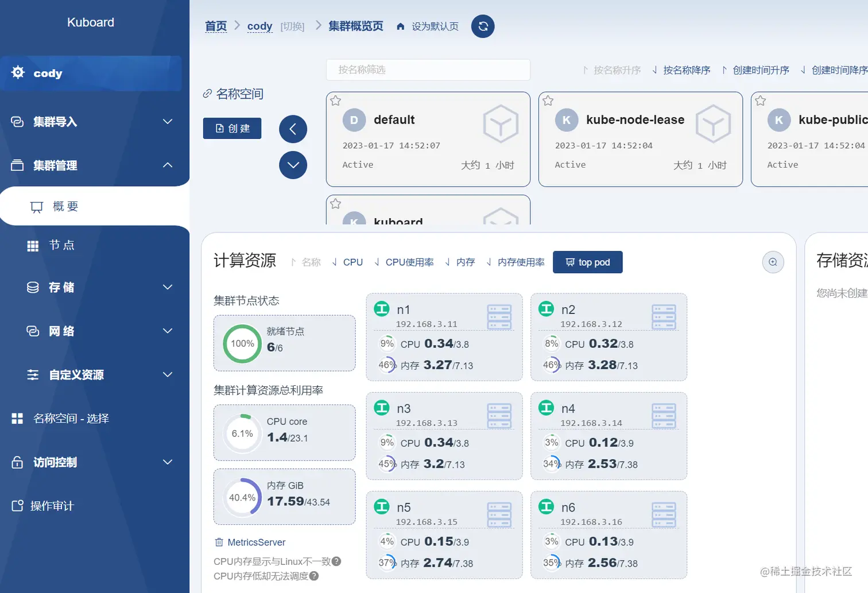Open node n6 status icon
The height and width of the screenshot is (593, 868).
(x=547, y=506)
